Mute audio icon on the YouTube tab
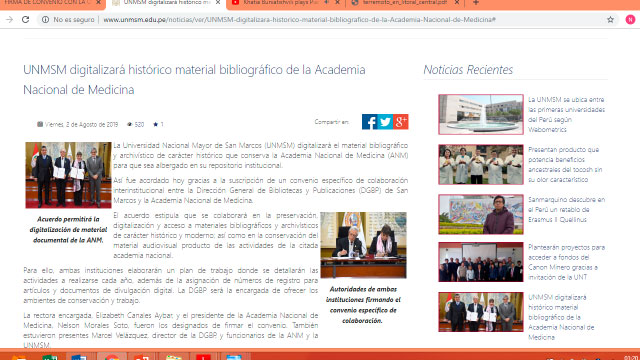 (327, 2)
